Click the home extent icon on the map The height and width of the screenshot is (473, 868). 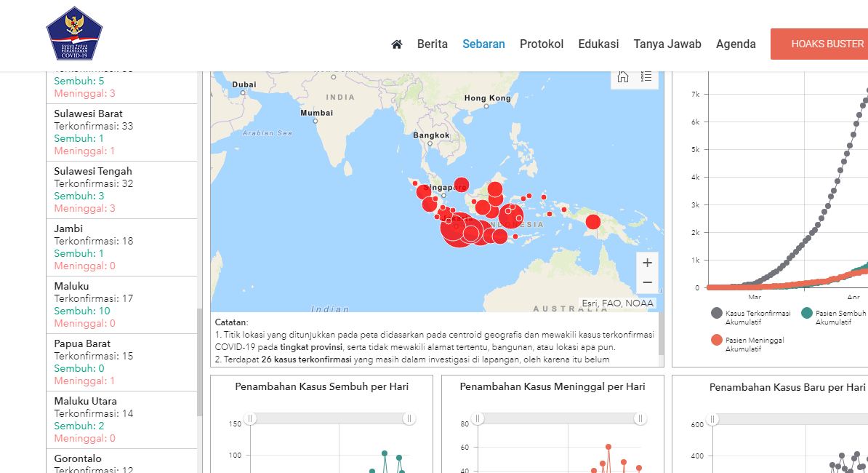pyautogui.click(x=622, y=76)
